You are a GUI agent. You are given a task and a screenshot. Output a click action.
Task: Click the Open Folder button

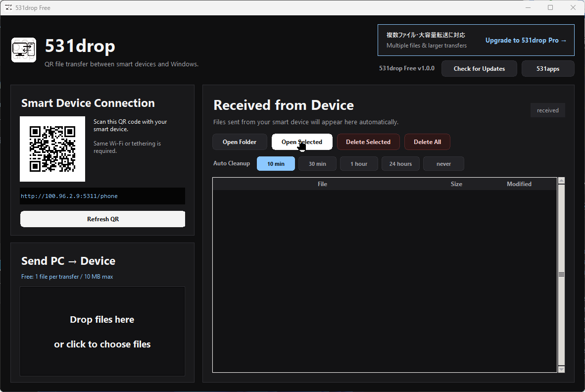pyautogui.click(x=240, y=142)
